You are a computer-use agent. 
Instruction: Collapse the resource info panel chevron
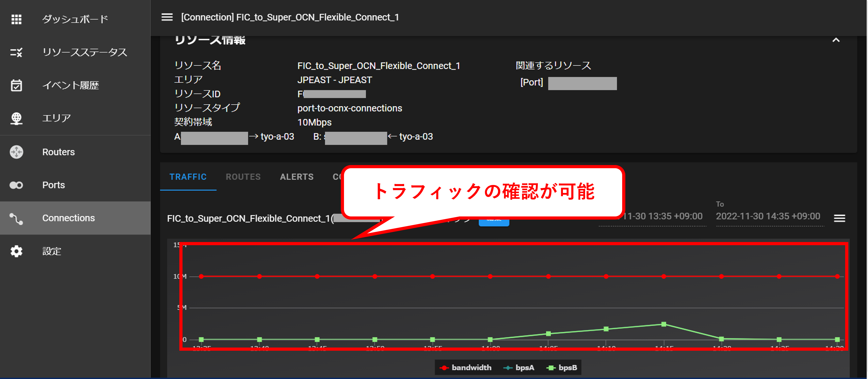click(836, 40)
